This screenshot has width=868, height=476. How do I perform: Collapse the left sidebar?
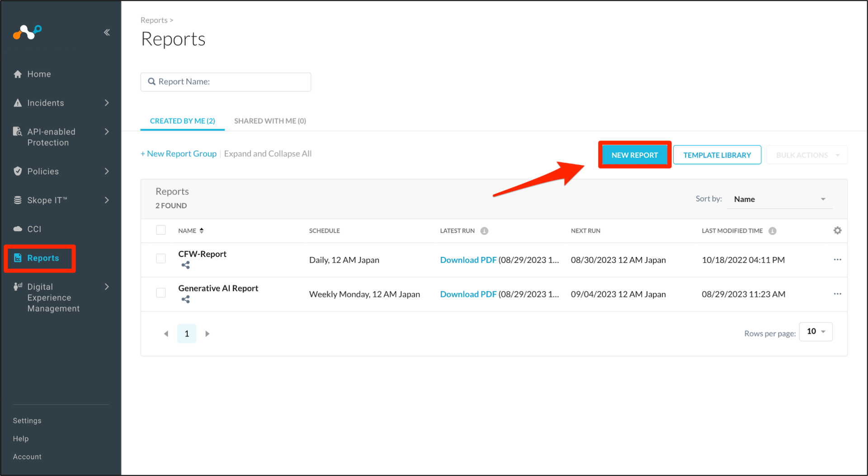[107, 32]
